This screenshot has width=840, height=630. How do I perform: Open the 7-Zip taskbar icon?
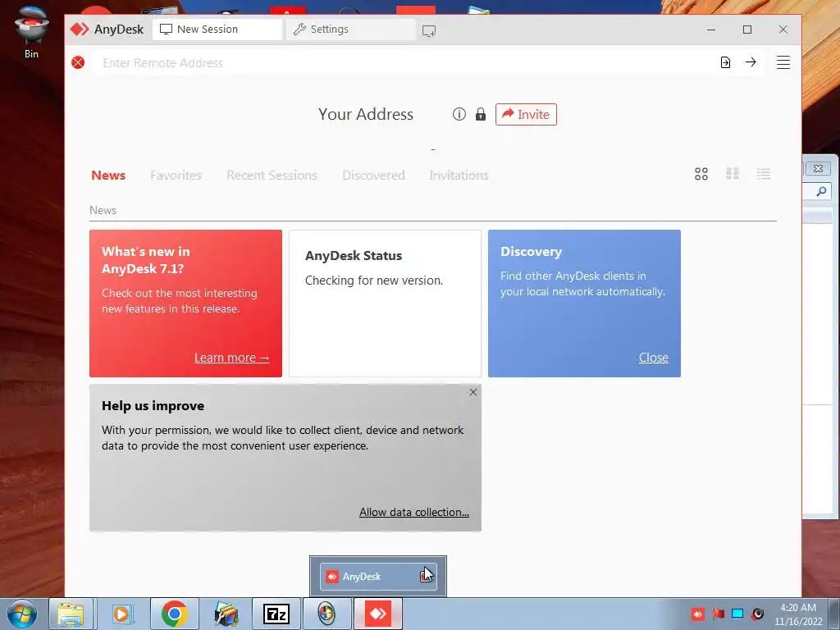[x=276, y=614]
